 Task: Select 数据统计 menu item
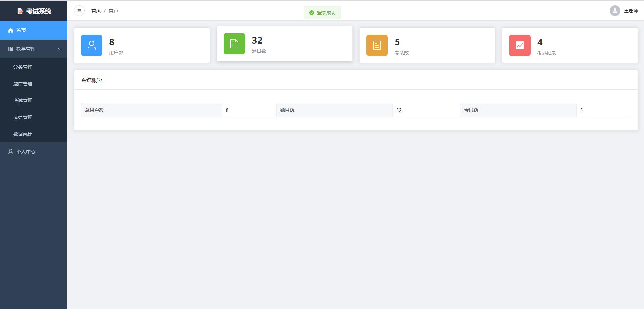coord(23,134)
